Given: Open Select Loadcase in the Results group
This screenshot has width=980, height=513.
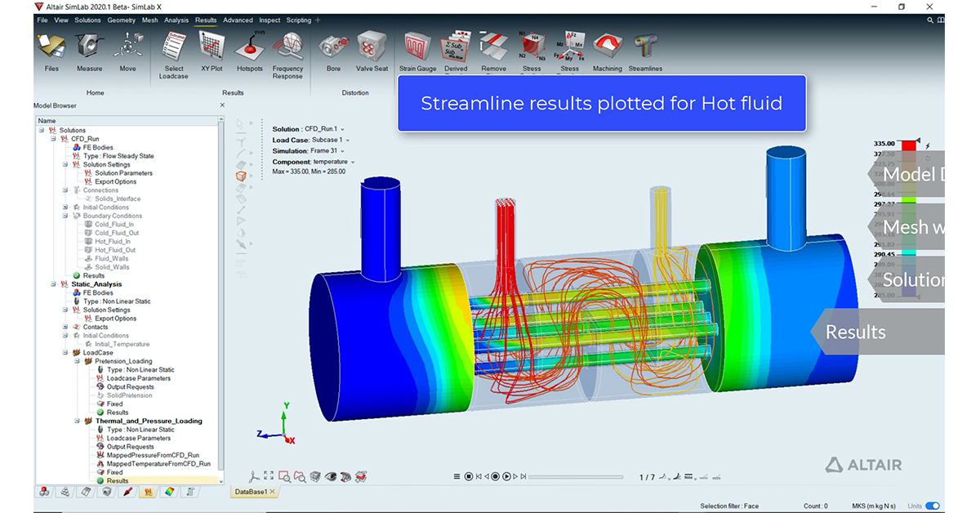Looking at the screenshot, I should (x=174, y=56).
